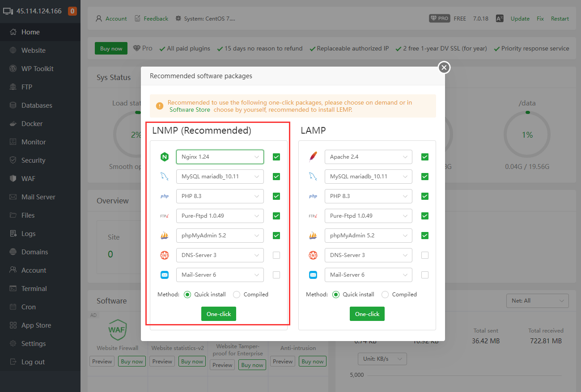This screenshot has width=581, height=392.
Task: Open FTP in the sidebar
Action: (40, 87)
